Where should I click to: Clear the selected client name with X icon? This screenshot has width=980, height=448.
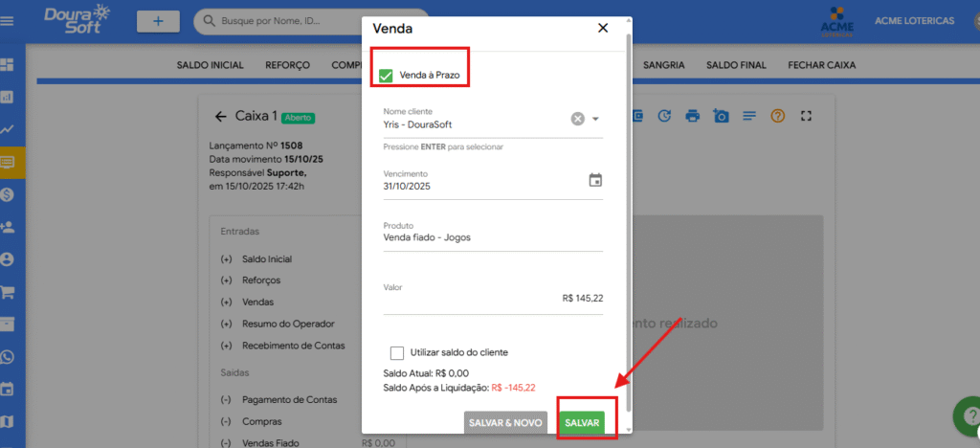point(578,119)
